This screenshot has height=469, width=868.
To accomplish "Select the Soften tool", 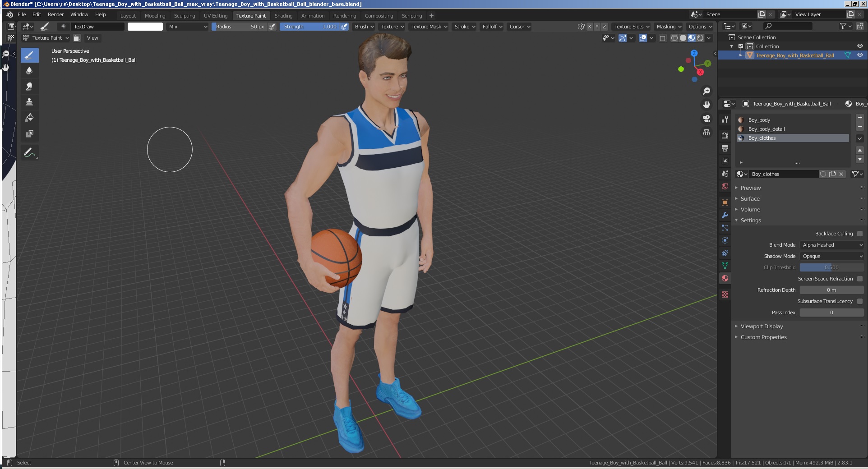I will coord(29,70).
